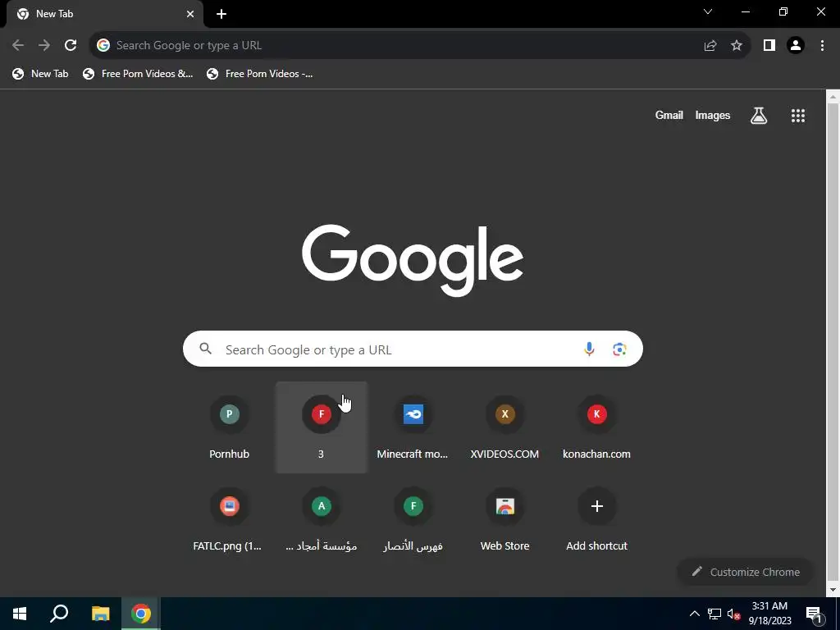Launch File Explorer from the taskbar
The image size is (840, 630).
coord(100,614)
